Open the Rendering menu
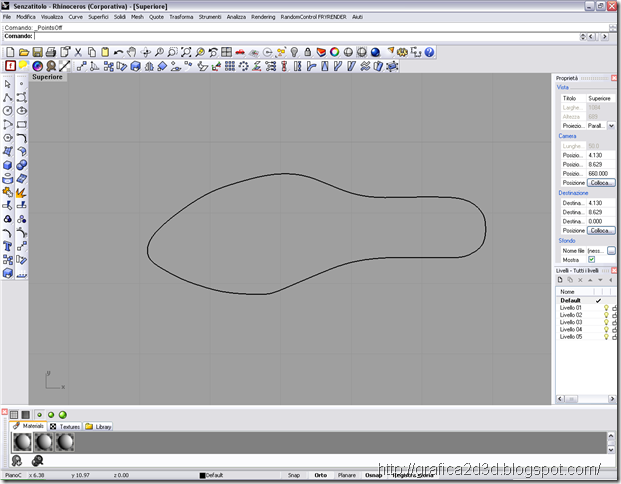Image resolution: width=621 pixels, height=484 pixels. pos(263,17)
